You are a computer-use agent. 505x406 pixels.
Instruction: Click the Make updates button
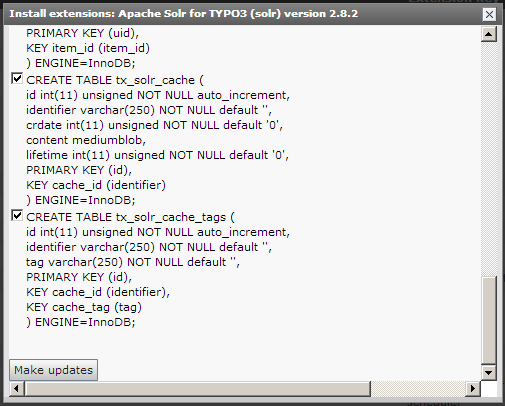[x=53, y=370]
